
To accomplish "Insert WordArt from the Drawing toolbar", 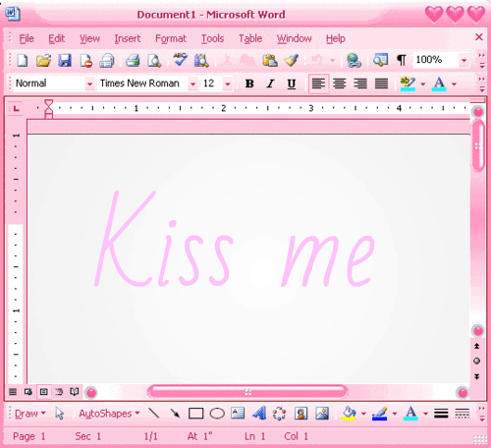I will (x=259, y=414).
